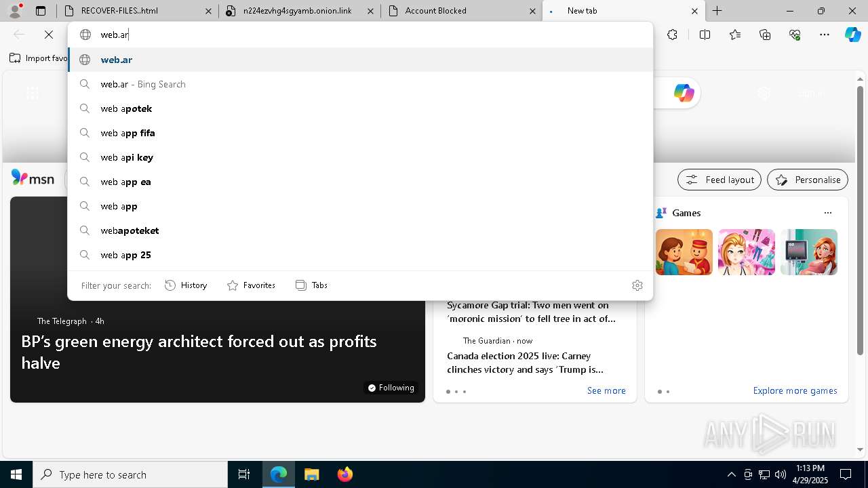The width and height of the screenshot is (868, 488).
Task: Open Games card more options
Action: click(x=827, y=213)
